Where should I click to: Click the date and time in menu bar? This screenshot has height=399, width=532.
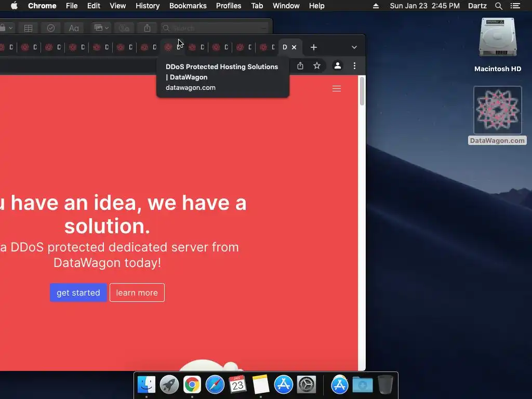click(425, 6)
